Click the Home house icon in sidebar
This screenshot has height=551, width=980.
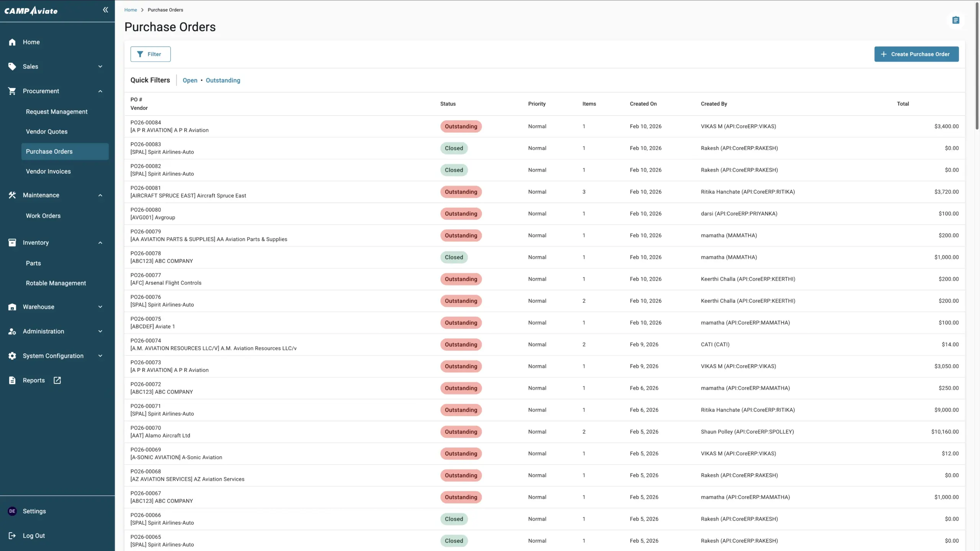[x=12, y=42]
